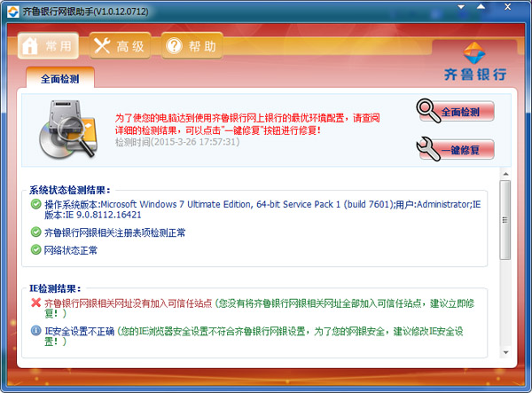532x393 pixels.
Task: Click the IE检测结果 heading
Action: (x=55, y=288)
